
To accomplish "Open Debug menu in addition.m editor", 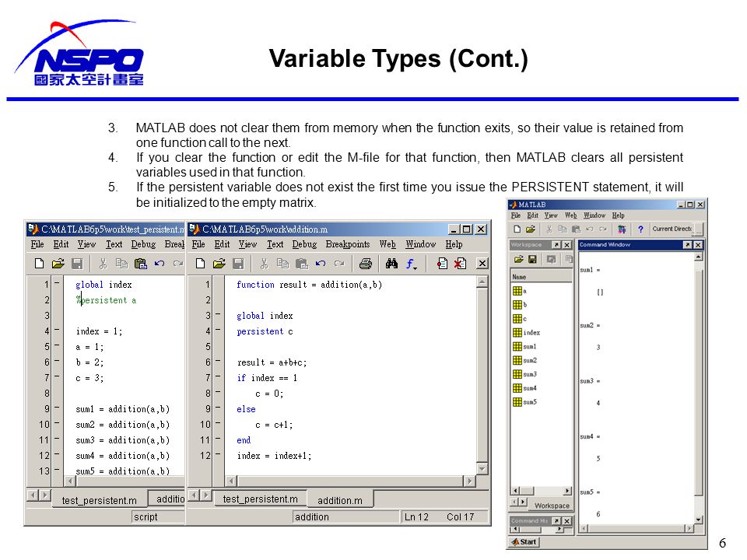I will point(304,244).
